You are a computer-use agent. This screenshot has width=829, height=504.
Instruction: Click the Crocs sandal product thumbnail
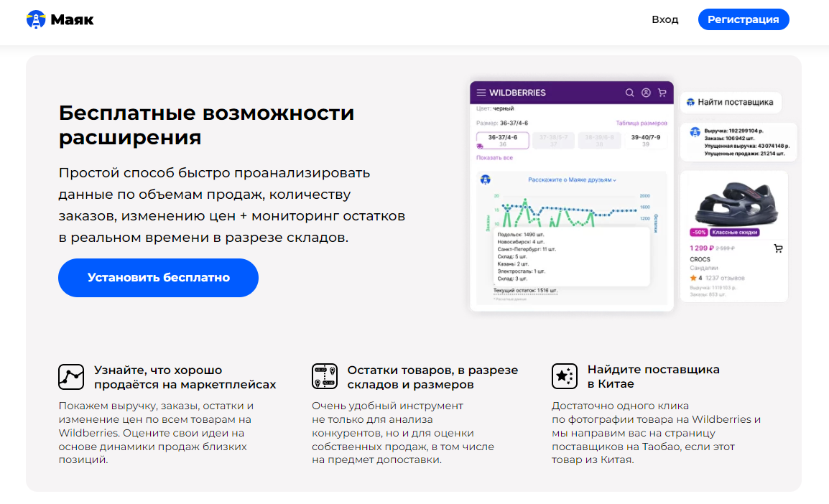click(x=736, y=203)
